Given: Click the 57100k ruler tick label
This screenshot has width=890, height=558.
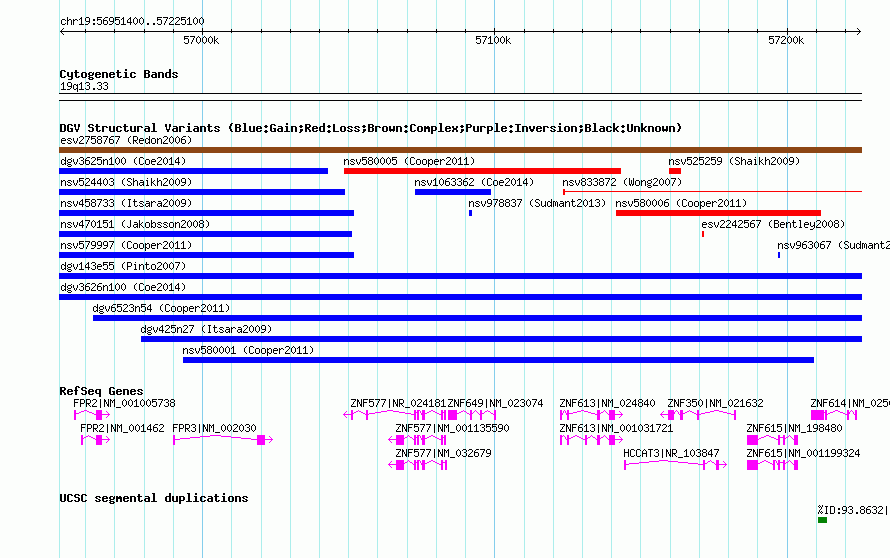Looking at the screenshot, I should pos(493,40).
